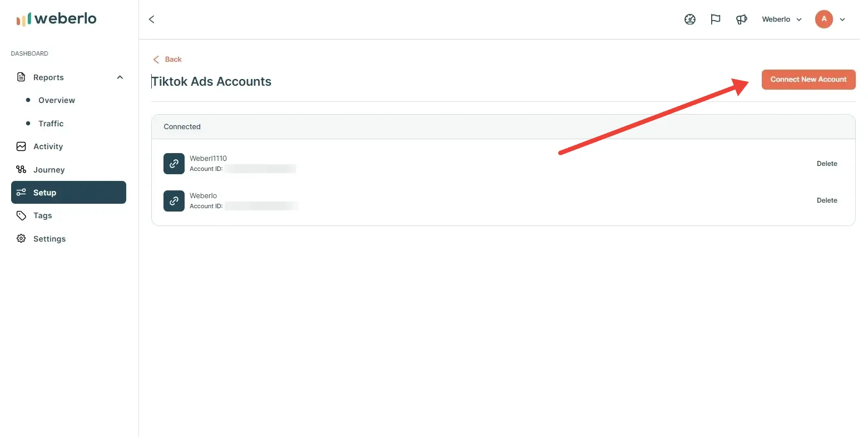
Task: Delete the Weberlo account
Action: pyautogui.click(x=827, y=200)
